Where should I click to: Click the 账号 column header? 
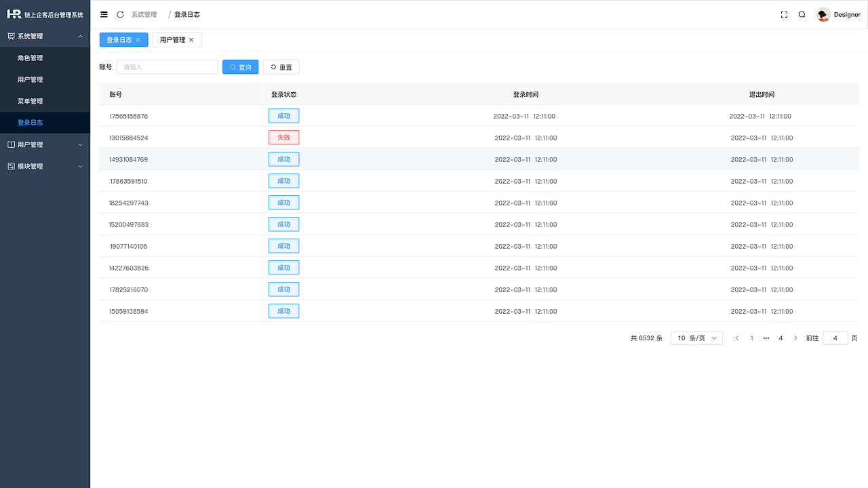(x=115, y=94)
